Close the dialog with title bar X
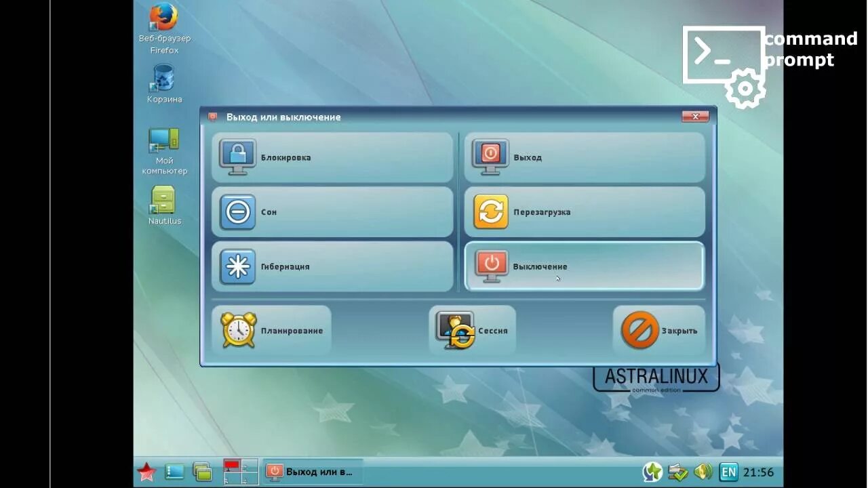 coord(695,117)
